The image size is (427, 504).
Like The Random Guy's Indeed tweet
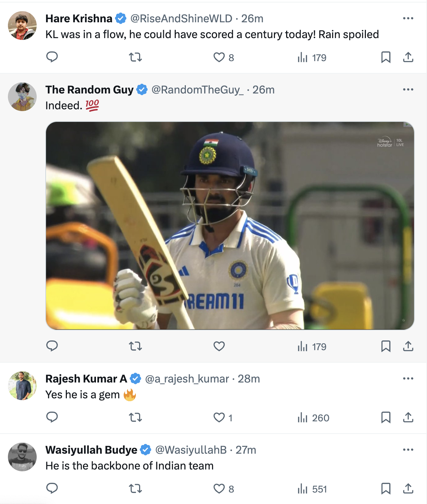click(219, 346)
